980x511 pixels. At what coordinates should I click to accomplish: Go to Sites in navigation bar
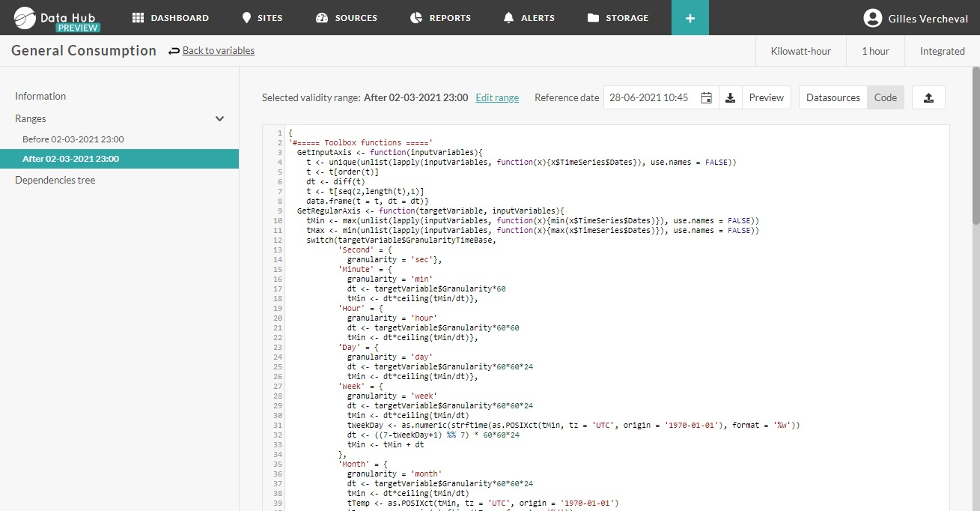point(261,17)
